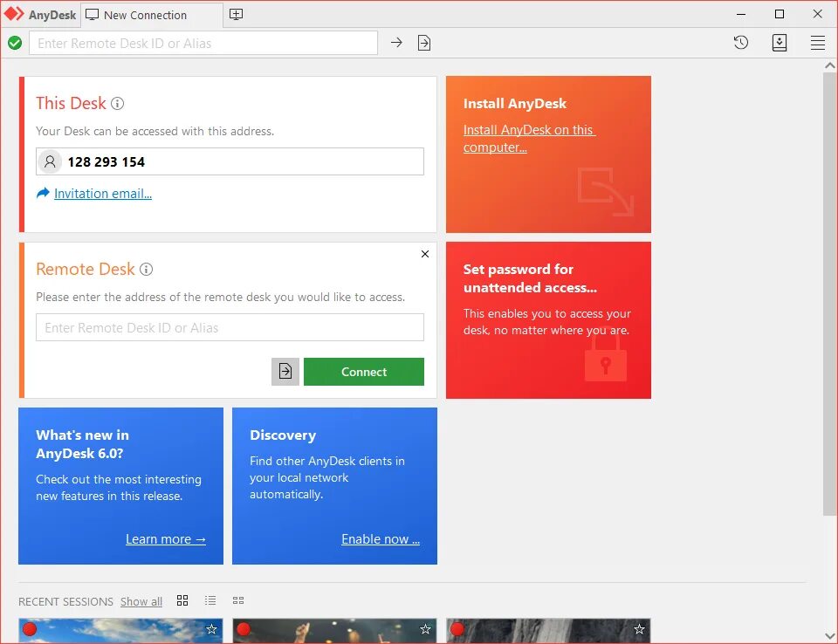Image resolution: width=838 pixels, height=644 pixels.
Task: Switch to the New Connection tab
Action: pyautogui.click(x=151, y=15)
